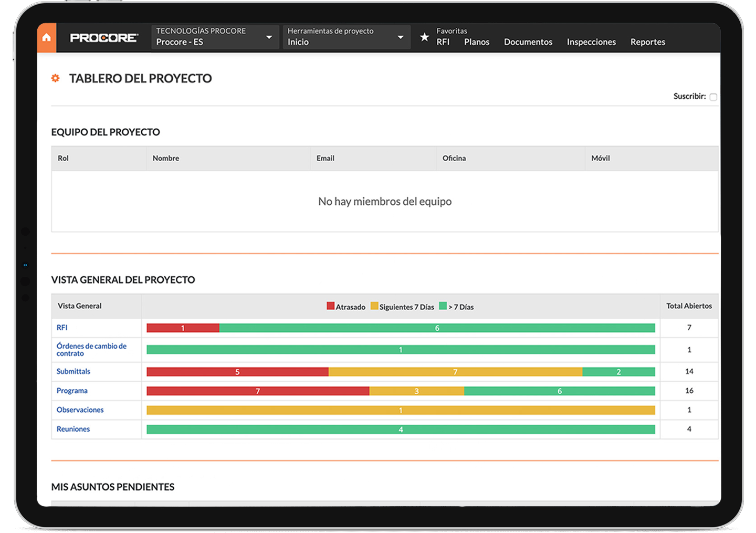The width and height of the screenshot is (756, 533).
Task: Click the Favoritas star icon
Action: [424, 37]
